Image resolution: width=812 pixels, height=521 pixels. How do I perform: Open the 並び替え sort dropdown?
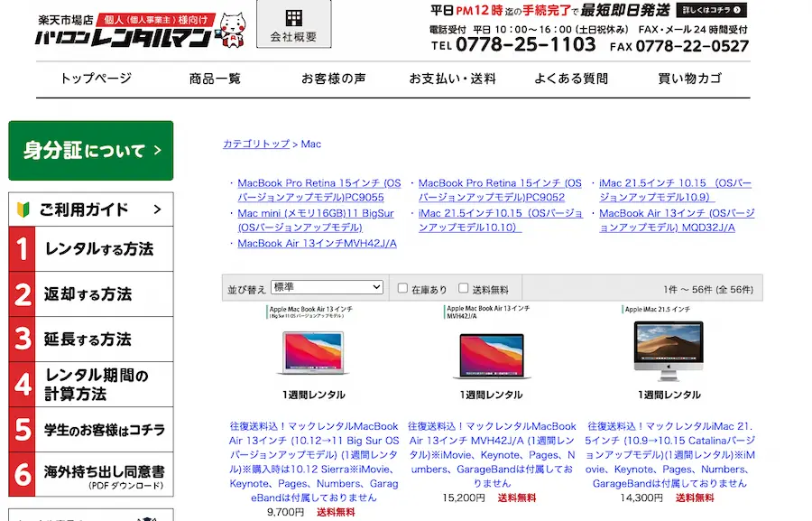(327, 287)
